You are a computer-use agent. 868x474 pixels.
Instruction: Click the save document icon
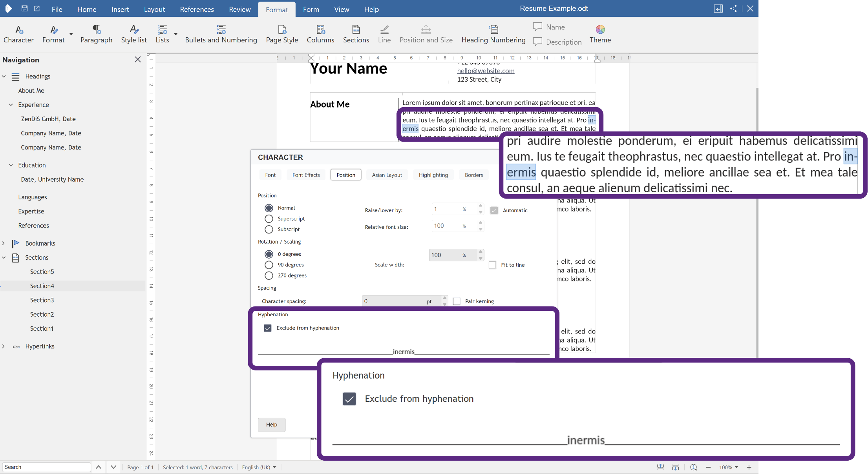click(24, 9)
